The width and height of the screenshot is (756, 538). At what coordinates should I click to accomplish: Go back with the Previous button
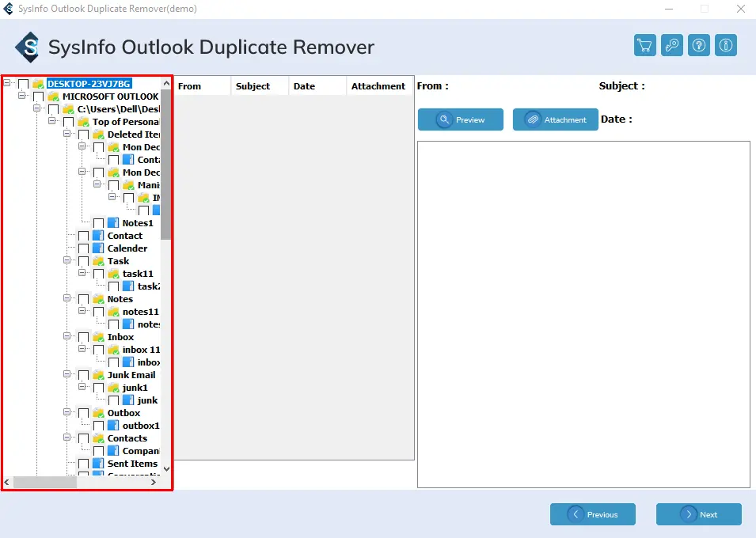[593, 514]
